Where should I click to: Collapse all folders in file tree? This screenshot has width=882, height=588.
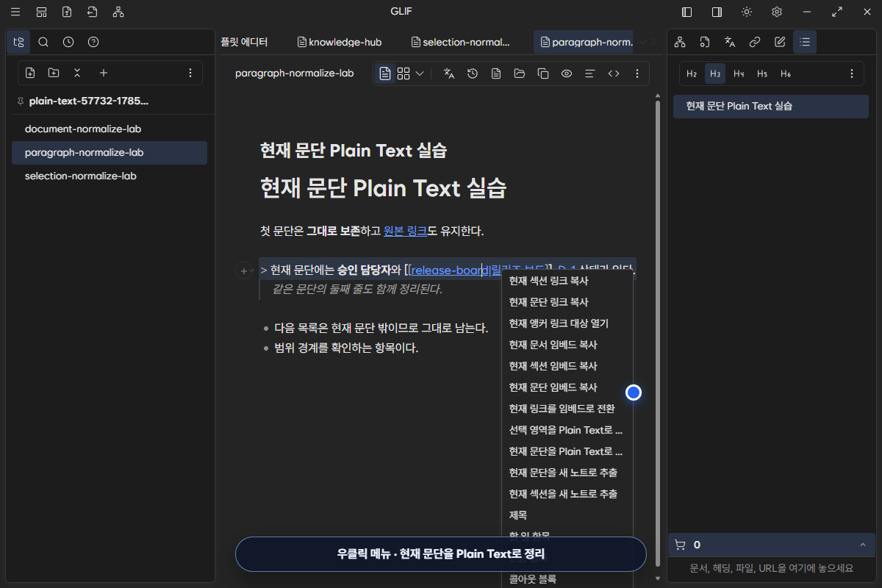(77, 73)
